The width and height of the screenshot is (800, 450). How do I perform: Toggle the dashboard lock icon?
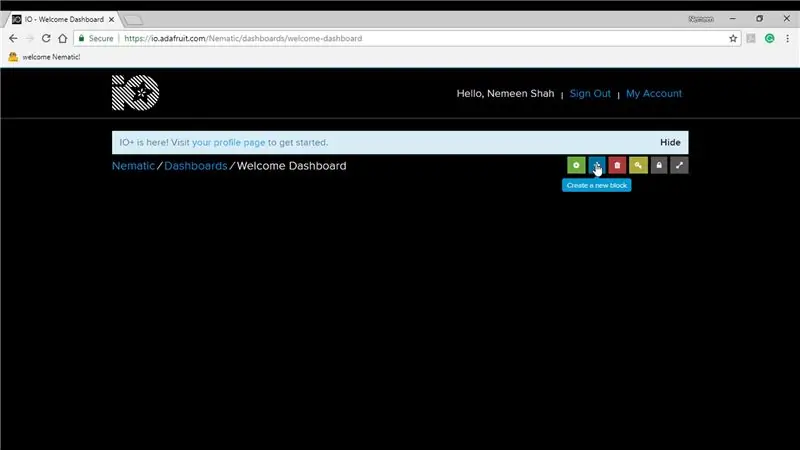coord(659,165)
